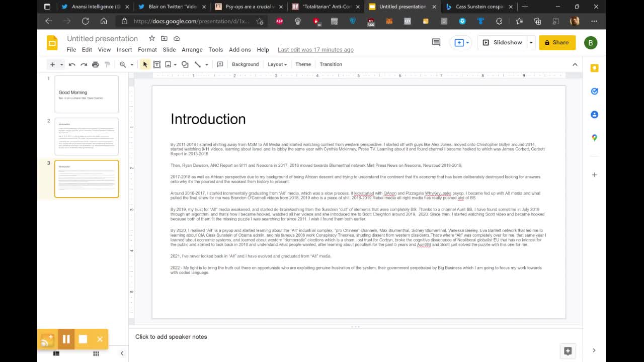Viewport: 644px width, 362px height.
Task: Open the File menu
Action: [71, 50]
